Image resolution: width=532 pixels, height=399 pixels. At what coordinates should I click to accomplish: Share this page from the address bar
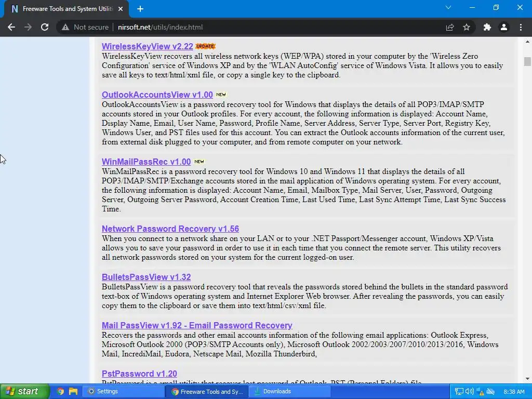[450, 27]
